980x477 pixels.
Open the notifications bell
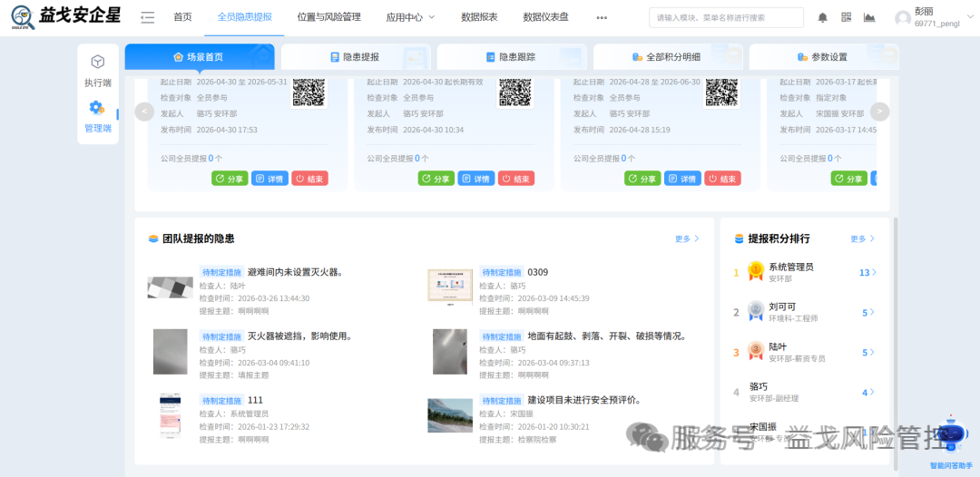point(822,17)
